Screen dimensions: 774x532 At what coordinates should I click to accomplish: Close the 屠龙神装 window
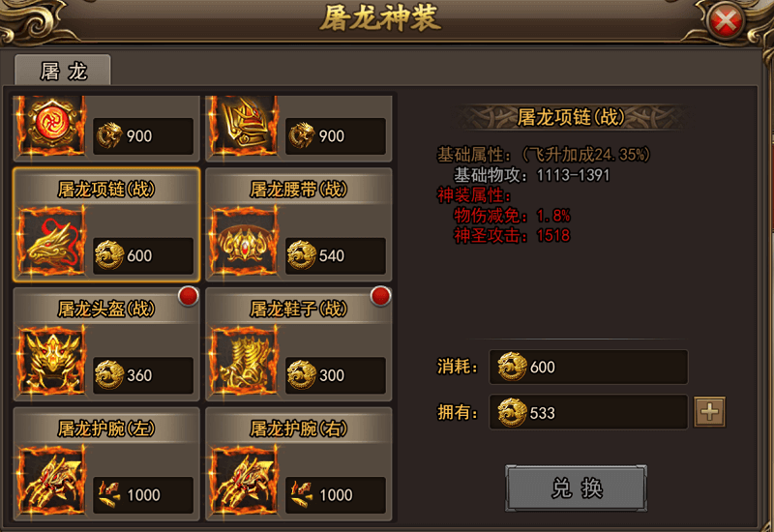[x=725, y=21]
